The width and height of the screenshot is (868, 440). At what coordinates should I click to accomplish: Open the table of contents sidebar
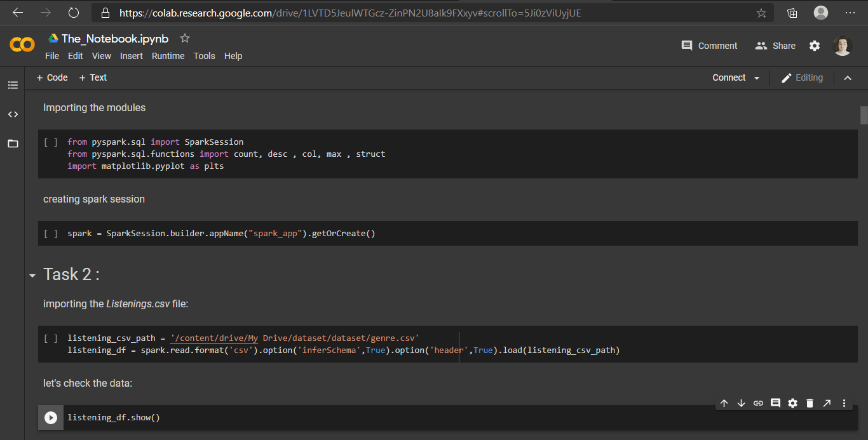[13, 84]
